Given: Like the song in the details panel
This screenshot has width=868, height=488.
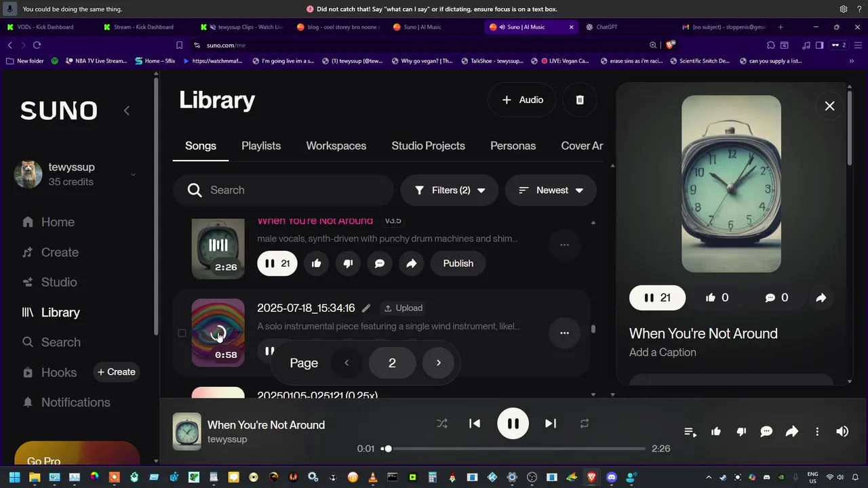Looking at the screenshot, I should click(717, 298).
